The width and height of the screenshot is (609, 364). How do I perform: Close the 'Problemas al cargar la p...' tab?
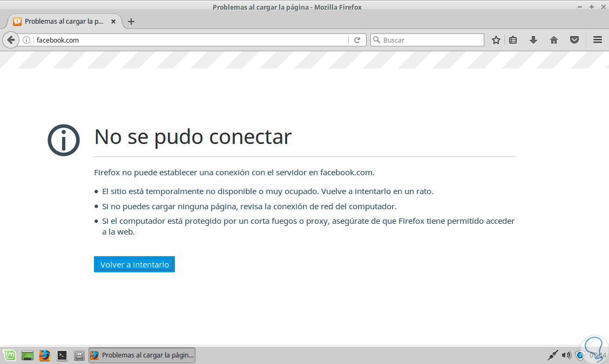click(113, 22)
